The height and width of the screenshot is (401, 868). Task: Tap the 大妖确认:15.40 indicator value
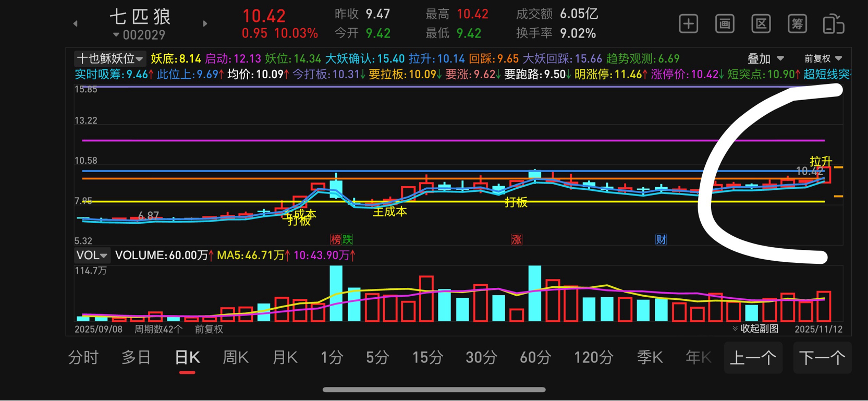point(365,58)
